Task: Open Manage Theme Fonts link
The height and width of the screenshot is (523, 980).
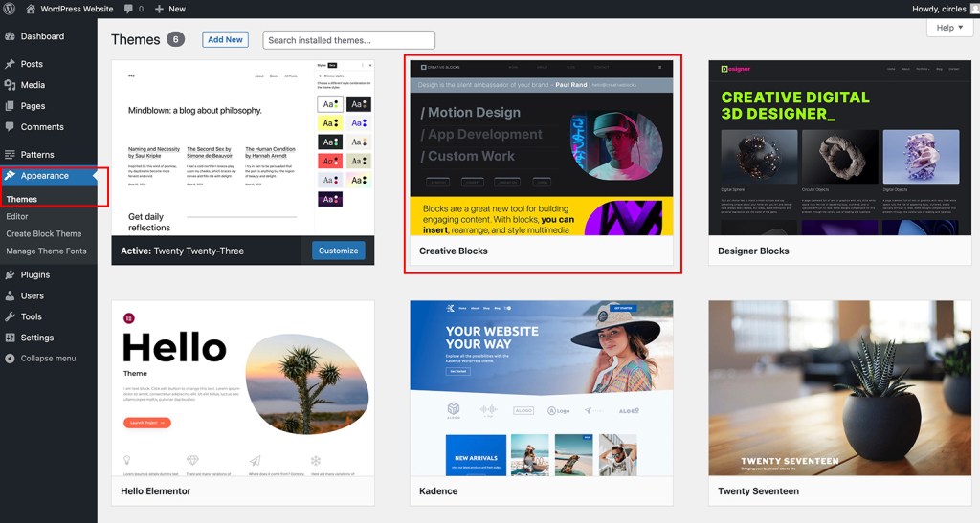Action: point(46,251)
